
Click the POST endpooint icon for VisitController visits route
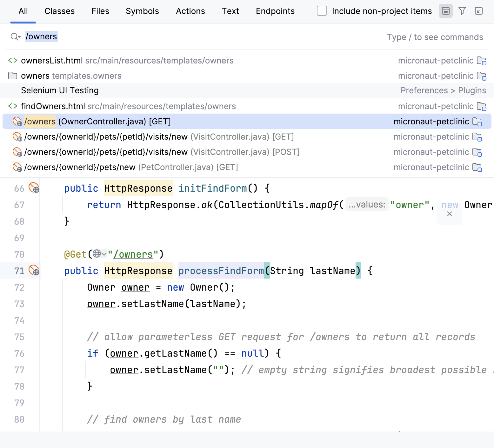tap(17, 152)
